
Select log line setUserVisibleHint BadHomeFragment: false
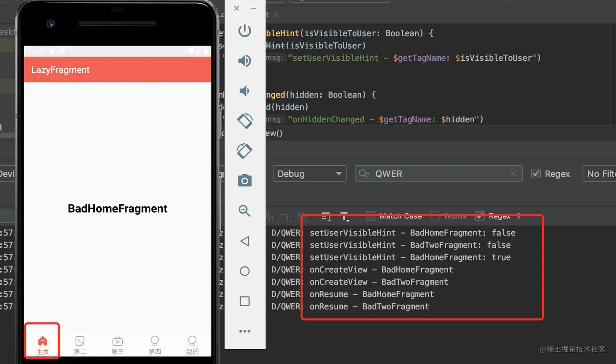[x=412, y=233]
